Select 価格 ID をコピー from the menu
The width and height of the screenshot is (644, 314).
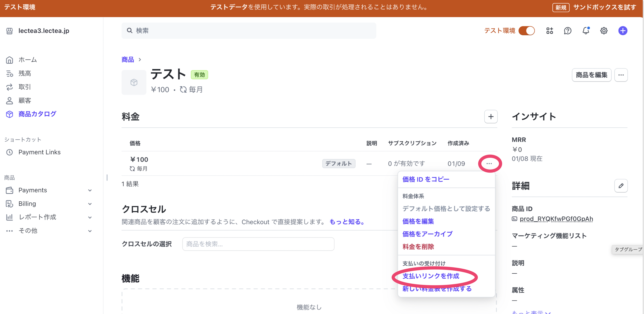425,179
